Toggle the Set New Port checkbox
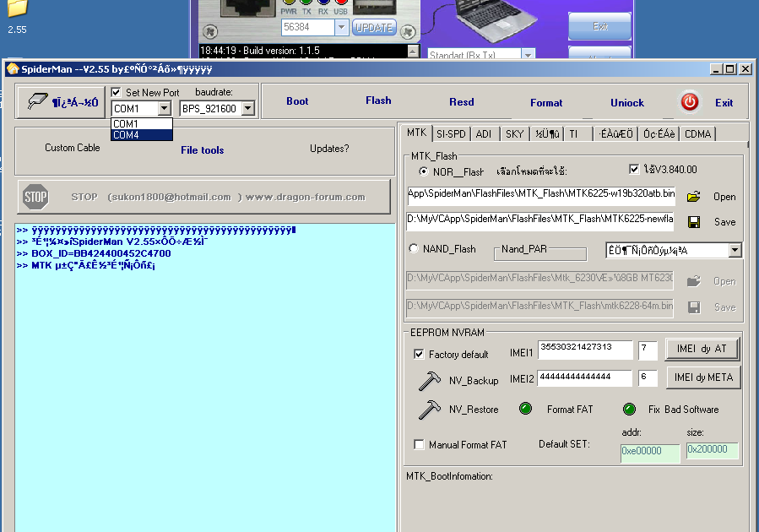This screenshot has width=759, height=532. [x=116, y=92]
